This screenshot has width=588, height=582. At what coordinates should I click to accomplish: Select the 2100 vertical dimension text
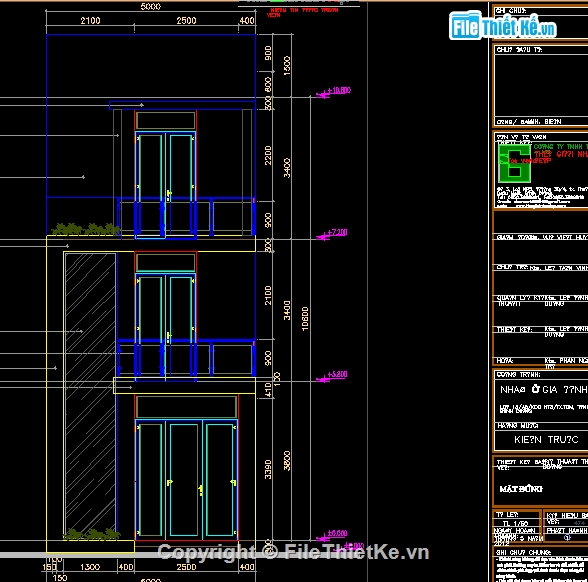[x=268, y=295]
